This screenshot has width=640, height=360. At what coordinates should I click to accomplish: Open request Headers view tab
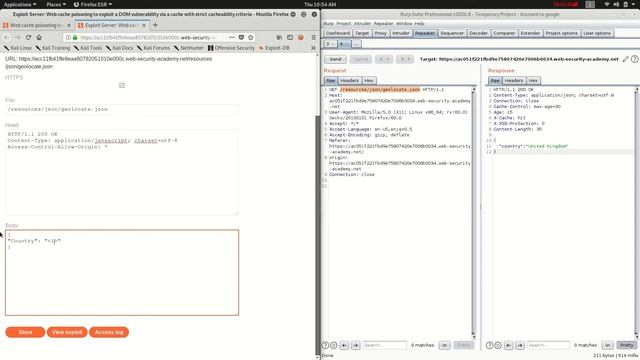click(349, 80)
